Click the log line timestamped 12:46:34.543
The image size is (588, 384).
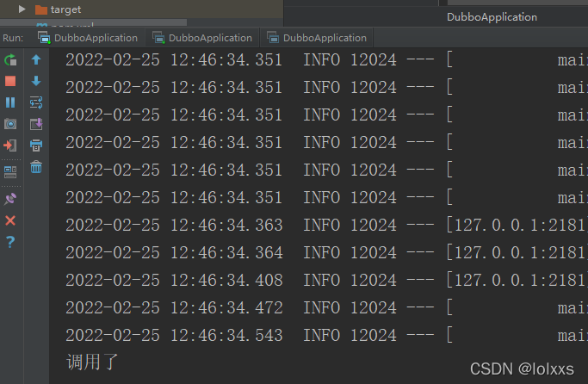point(326,335)
